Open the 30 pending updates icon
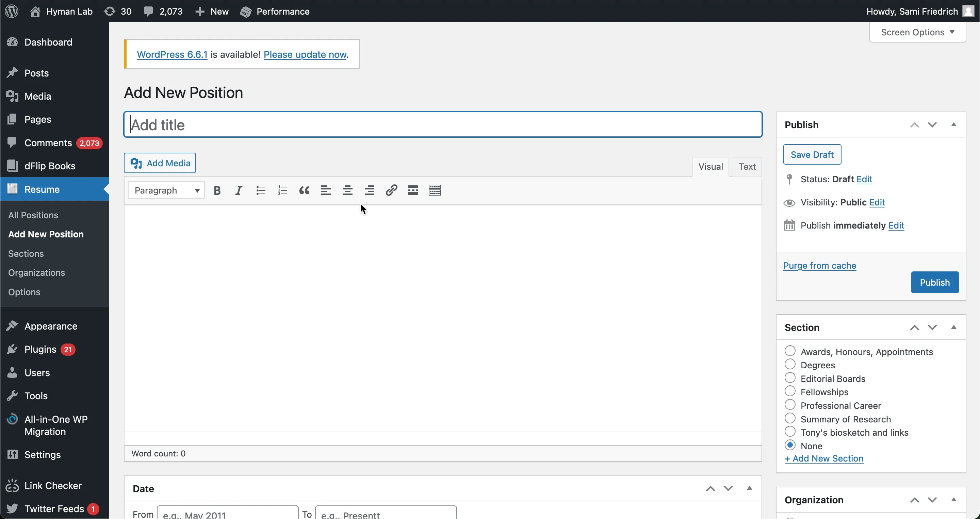 pos(117,12)
